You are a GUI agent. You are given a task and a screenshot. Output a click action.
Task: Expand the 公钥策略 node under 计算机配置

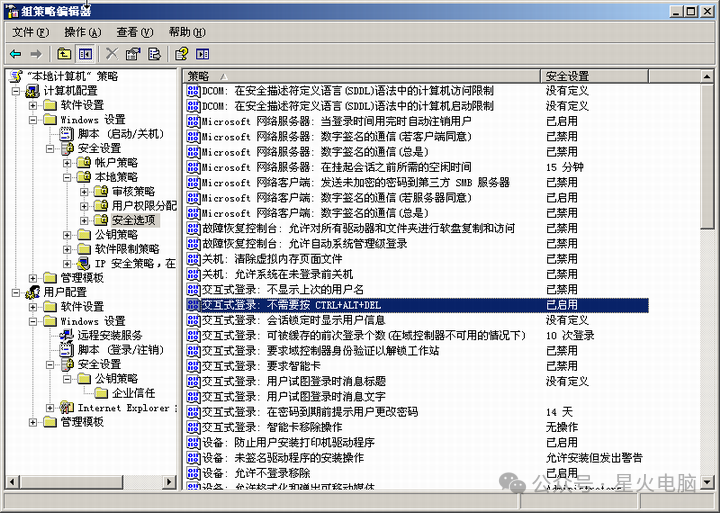(x=67, y=235)
